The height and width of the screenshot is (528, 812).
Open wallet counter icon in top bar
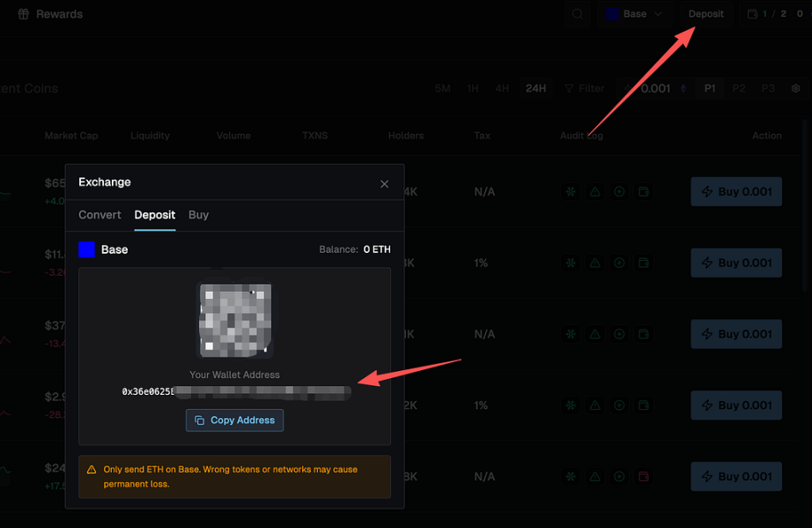pos(753,14)
